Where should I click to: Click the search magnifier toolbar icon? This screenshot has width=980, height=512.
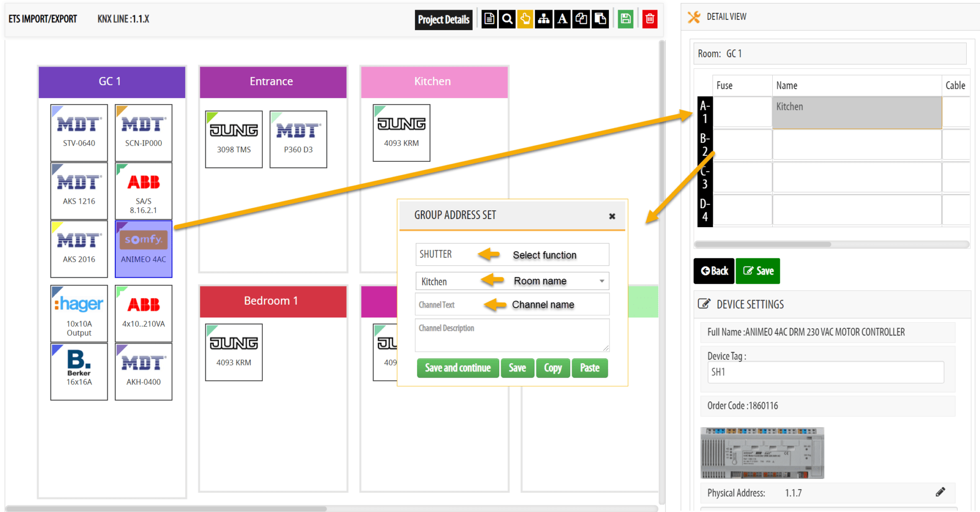tap(507, 19)
